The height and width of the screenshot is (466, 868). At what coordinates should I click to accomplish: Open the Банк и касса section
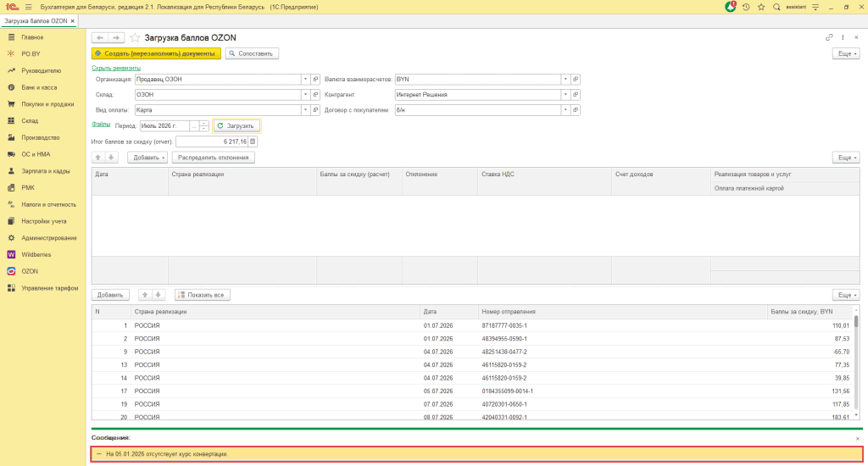point(39,87)
